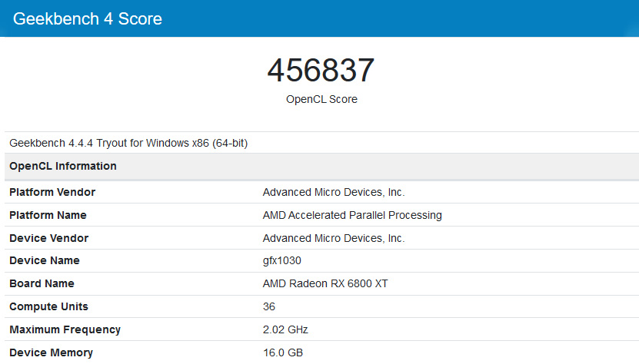Viewport: 639px width, 364px height.
Task: Select the 2.02 GHz frequency value
Action: 285,329
